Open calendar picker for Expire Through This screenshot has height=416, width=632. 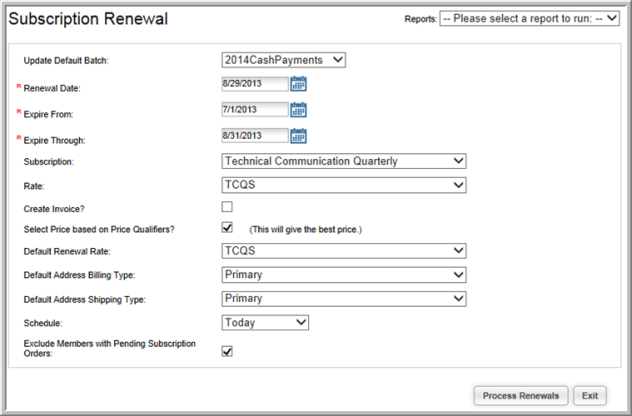pos(298,136)
